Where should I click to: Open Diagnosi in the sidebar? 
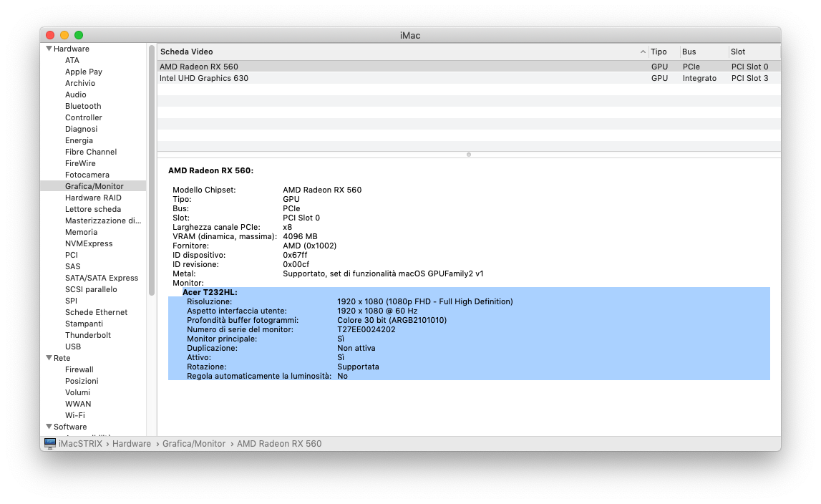point(81,129)
